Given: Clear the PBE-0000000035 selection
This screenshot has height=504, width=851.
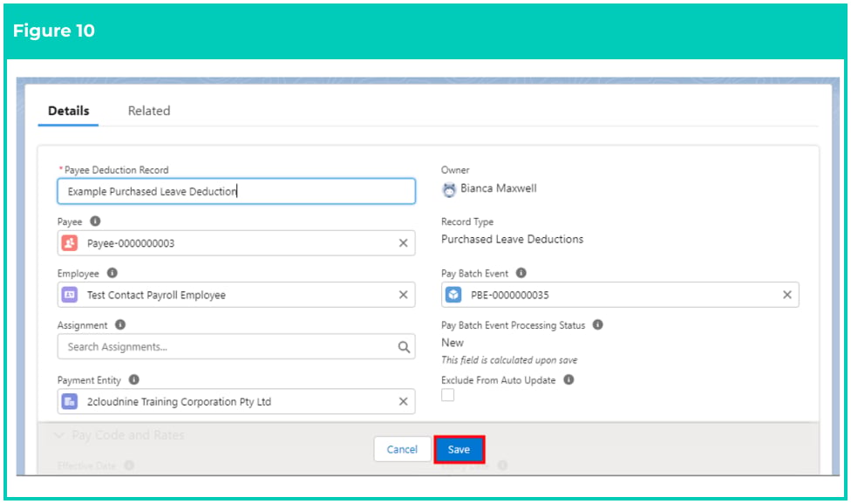Looking at the screenshot, I should coord(787,295).
